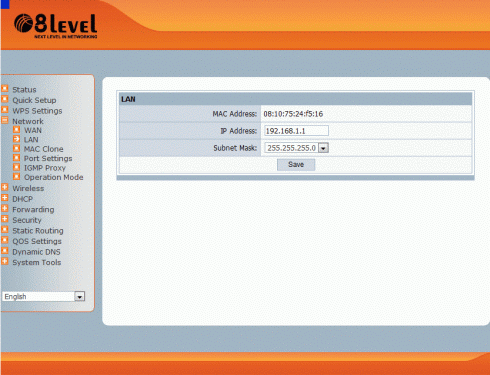490x375 pixels.
Task: Expand the DHCP menu section
Action: [x=5, y=198]
